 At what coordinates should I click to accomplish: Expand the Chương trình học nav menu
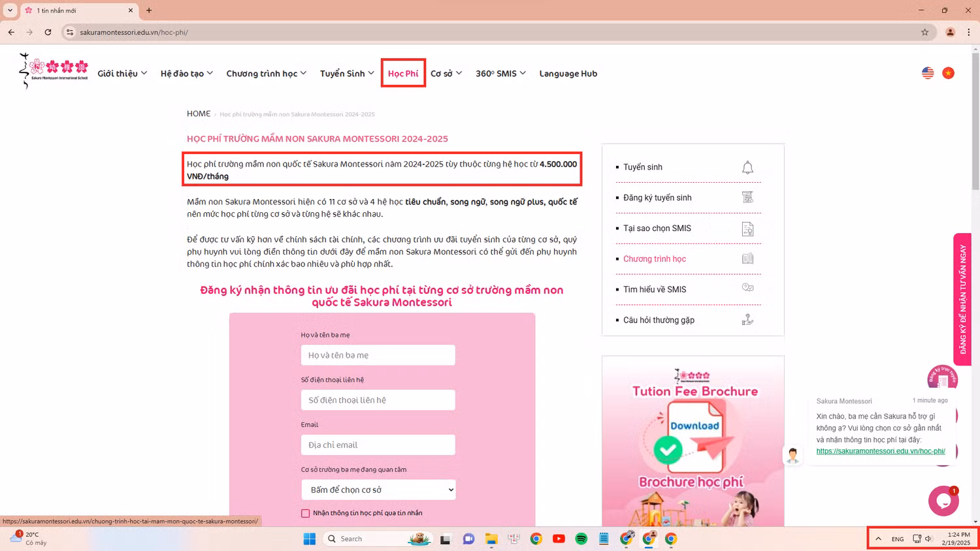click(x=266, y=73)
